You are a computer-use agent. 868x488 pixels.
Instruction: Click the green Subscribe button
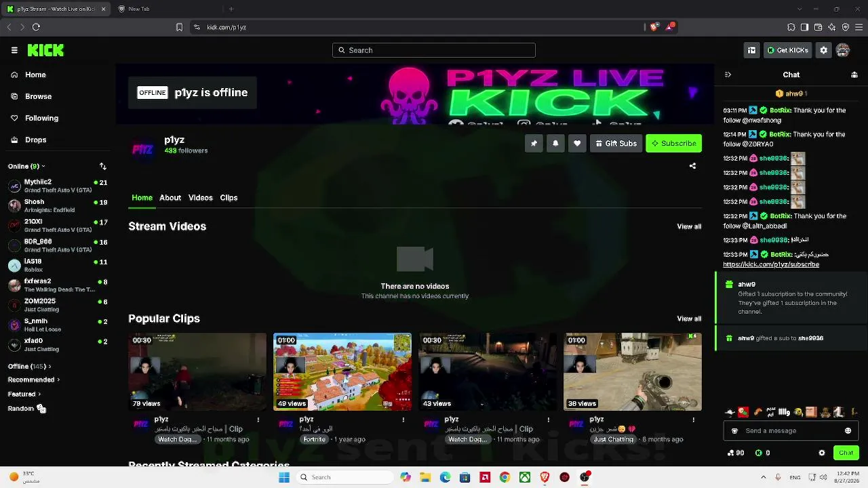(x=673, y=143)
